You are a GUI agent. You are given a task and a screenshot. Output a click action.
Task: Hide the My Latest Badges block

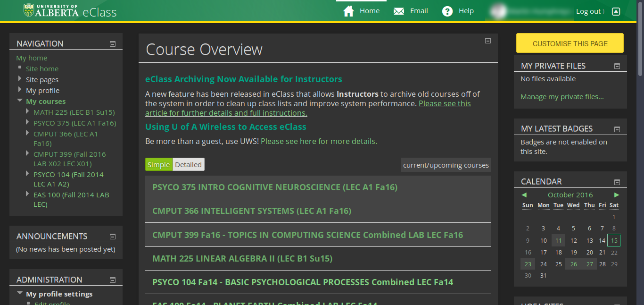[x=617, y=129]
